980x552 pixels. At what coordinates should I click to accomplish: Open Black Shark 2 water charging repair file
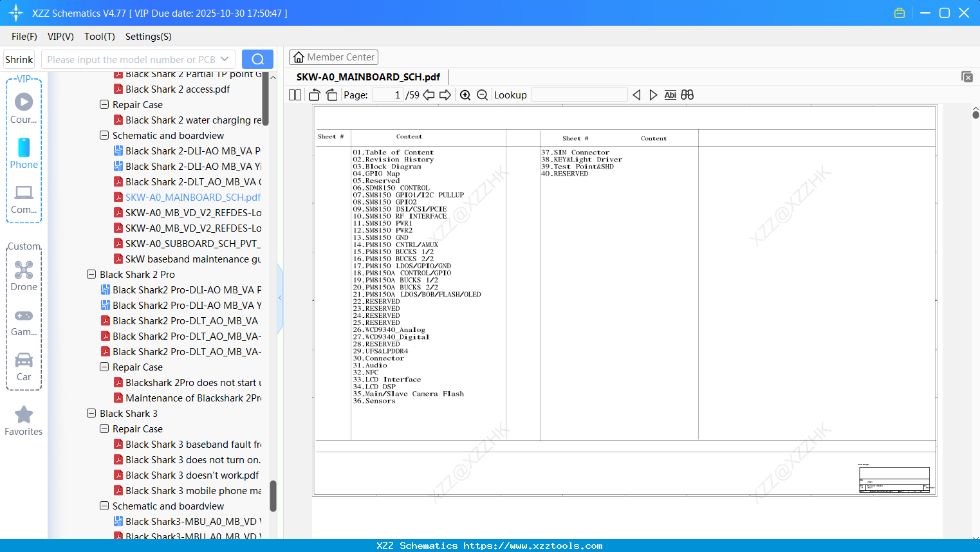coord(188,120)
